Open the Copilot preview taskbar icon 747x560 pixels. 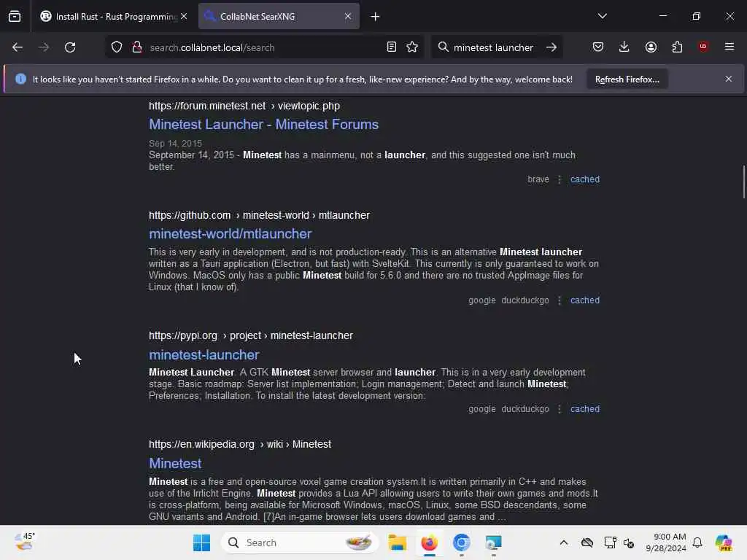coord(724,542)
